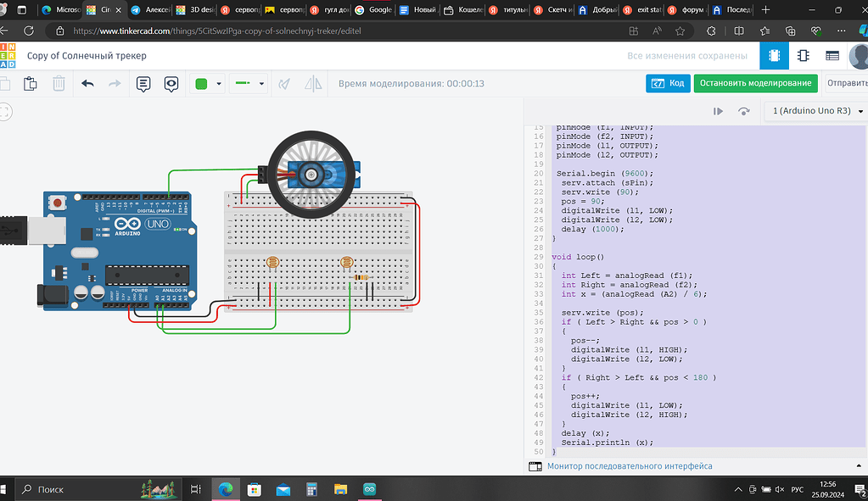Click the Paste clipboard icon
Screen dimensions: 868x501
click(31, 83)
